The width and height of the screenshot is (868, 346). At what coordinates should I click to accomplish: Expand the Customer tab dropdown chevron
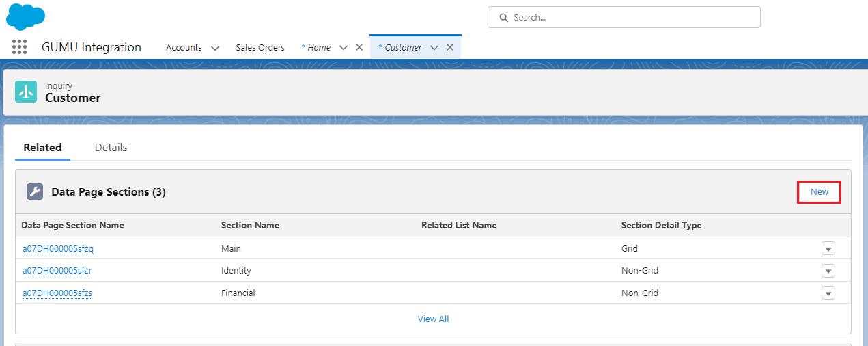point(434,48)
